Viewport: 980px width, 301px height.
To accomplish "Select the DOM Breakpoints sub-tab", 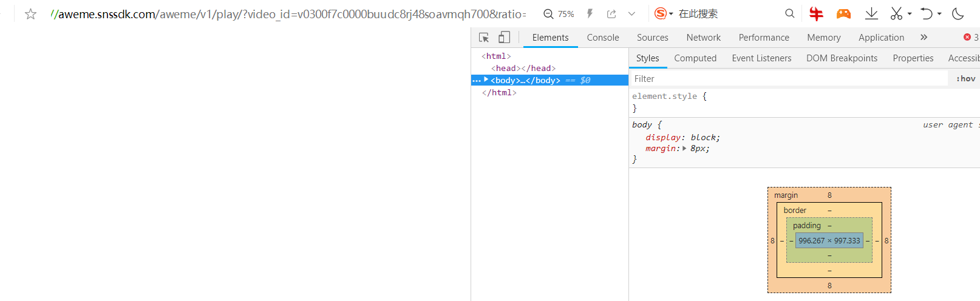I will (x=842, y=58).
